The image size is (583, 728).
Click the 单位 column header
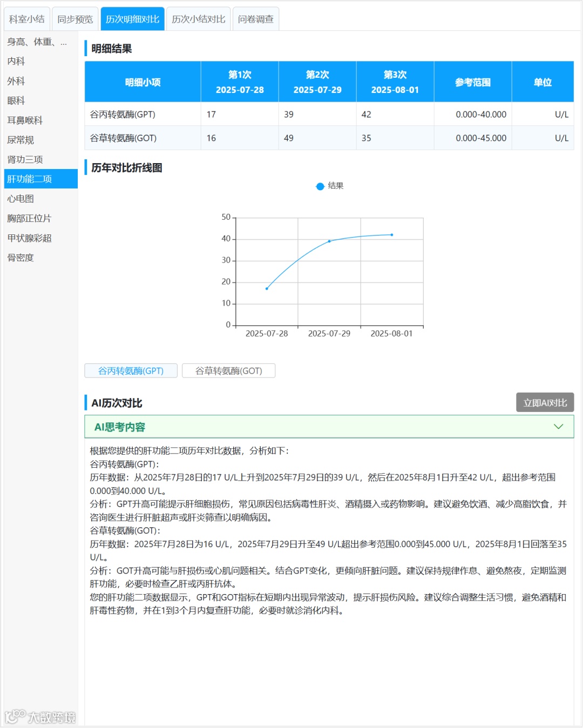click(543, 82)
